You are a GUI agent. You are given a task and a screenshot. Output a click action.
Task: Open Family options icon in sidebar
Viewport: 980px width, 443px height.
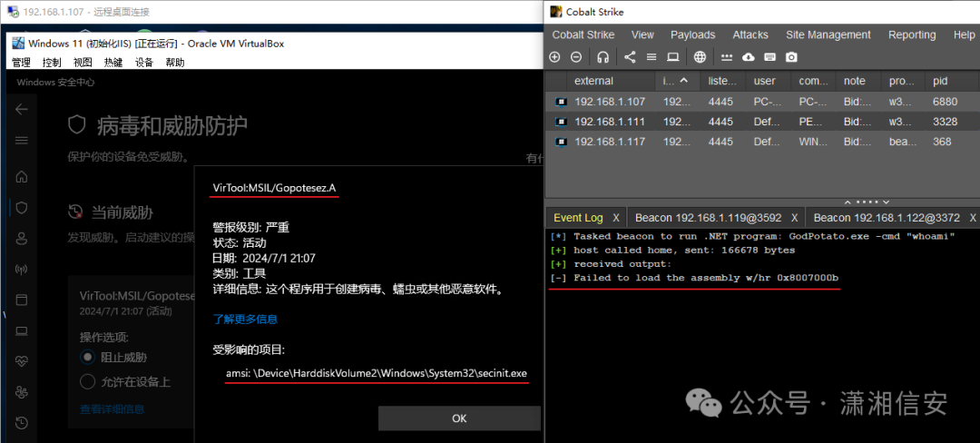click(x=22, y=392)
